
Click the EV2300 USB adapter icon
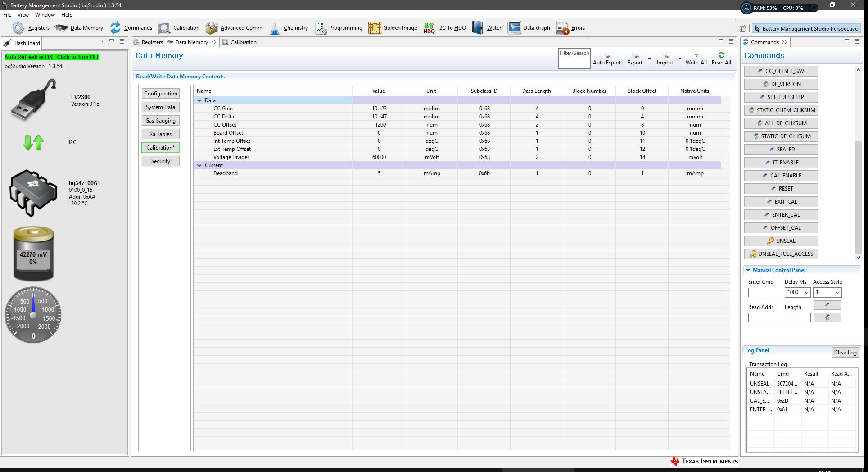click(x=34, y=100)
